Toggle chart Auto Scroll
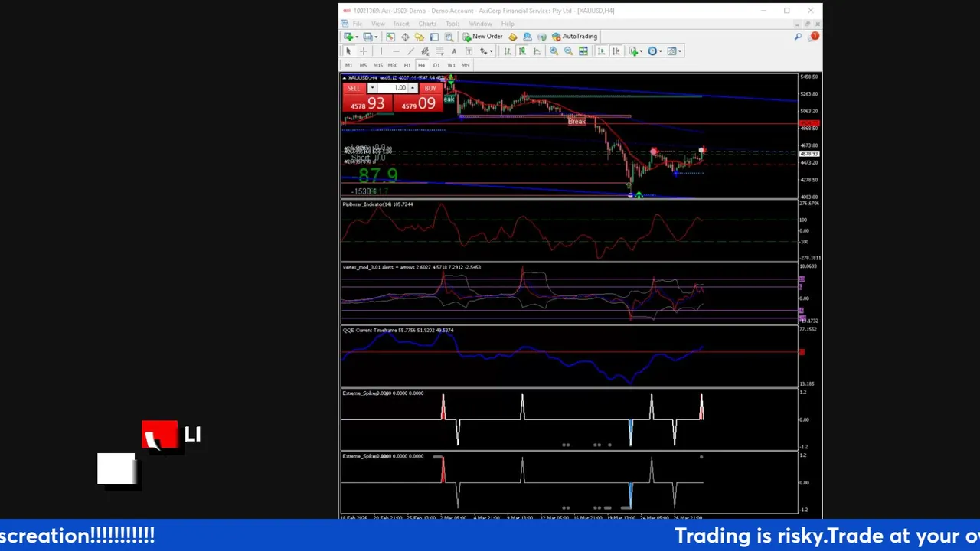 (601, 51)
